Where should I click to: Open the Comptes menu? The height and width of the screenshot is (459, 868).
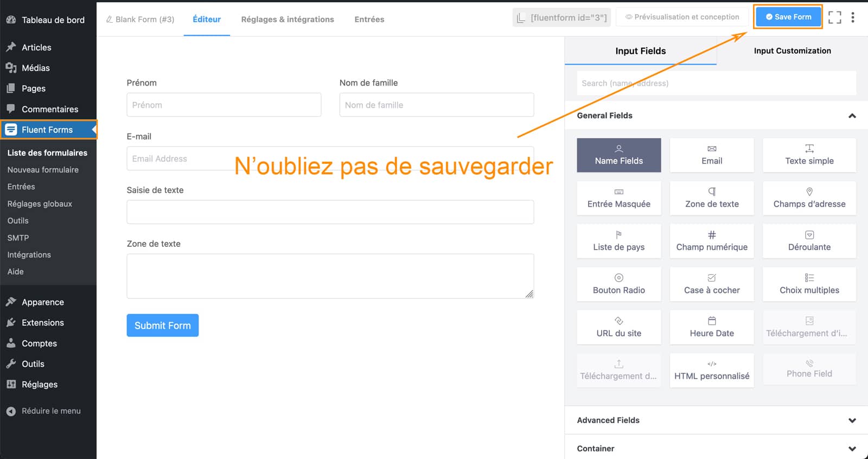pos(48,343)
